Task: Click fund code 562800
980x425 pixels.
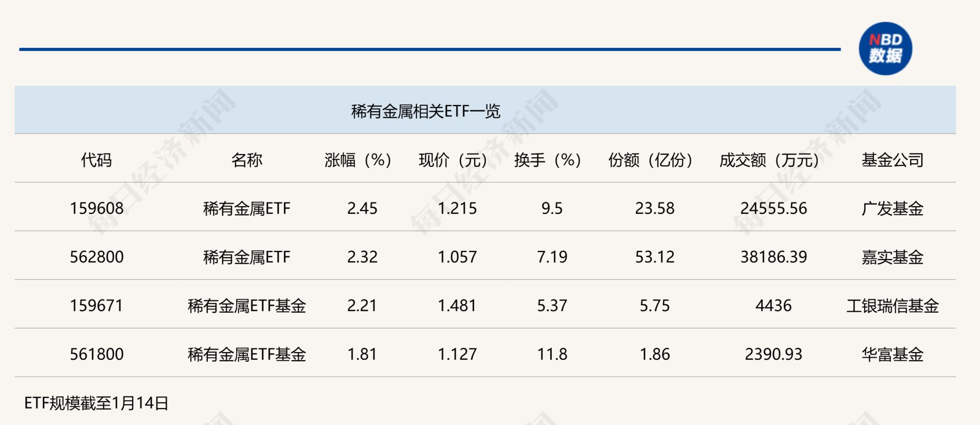Action: 96,257
